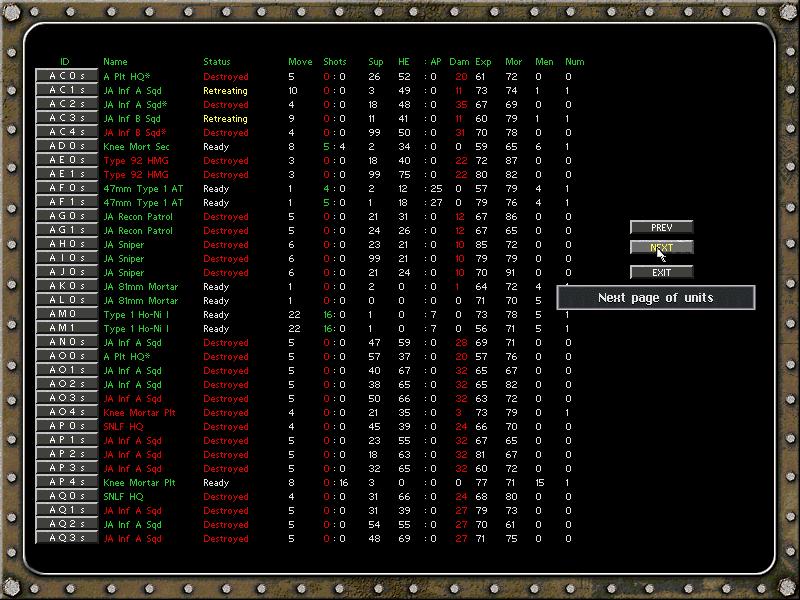Click the Men column header

tap(544, 62)
